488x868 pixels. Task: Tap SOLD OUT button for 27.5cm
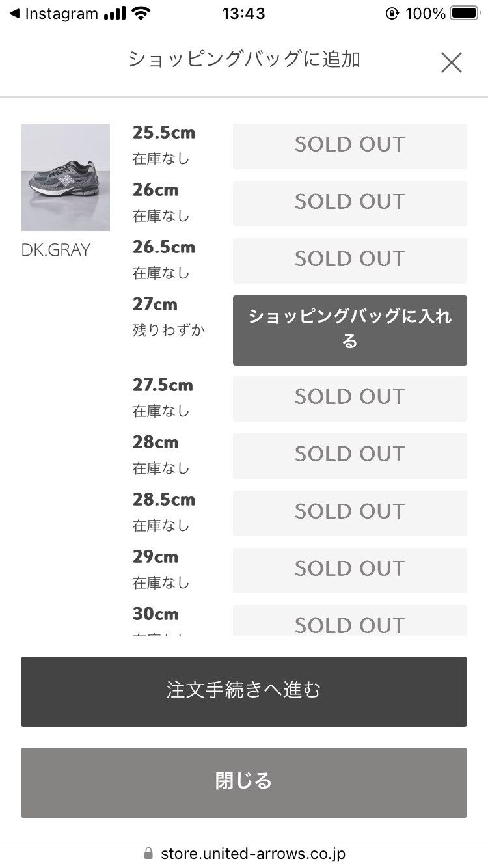click(x=349, y=398)
